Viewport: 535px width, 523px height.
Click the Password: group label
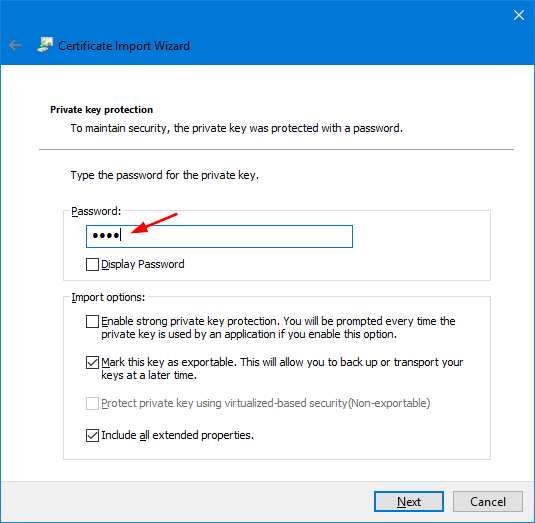click(x=96, y=211)
